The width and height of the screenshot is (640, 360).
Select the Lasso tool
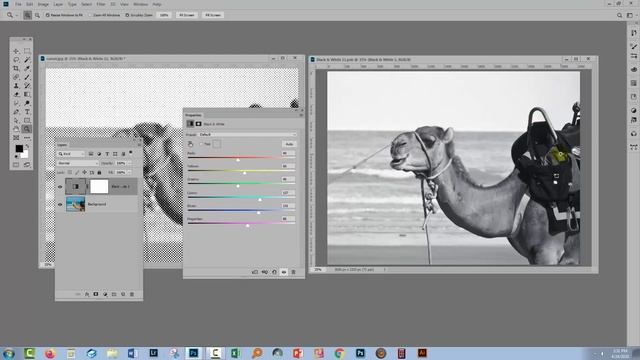pyautogui.click(x=16, y=60)
